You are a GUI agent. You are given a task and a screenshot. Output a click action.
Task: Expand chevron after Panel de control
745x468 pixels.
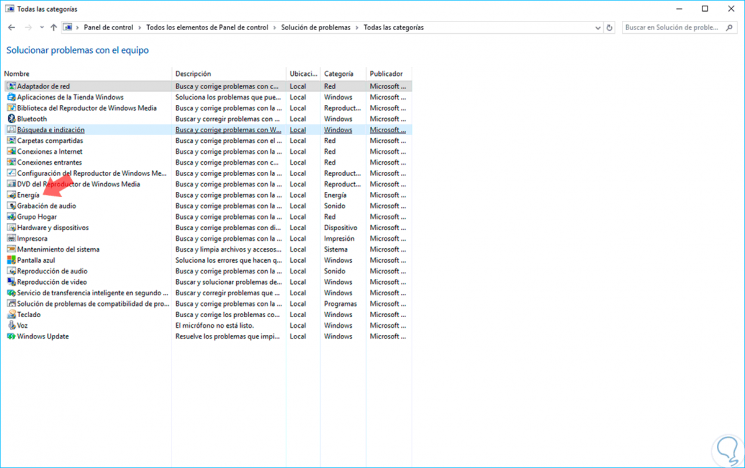pyautogui.click(x=140, y=28)
